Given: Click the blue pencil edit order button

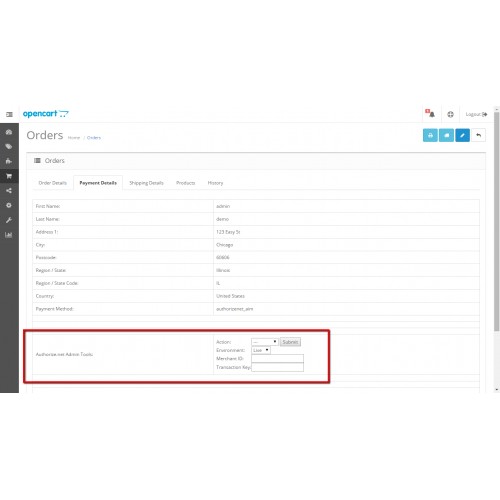Looking at the screenshot, I should pyautogui.click(x=462, y=135).
